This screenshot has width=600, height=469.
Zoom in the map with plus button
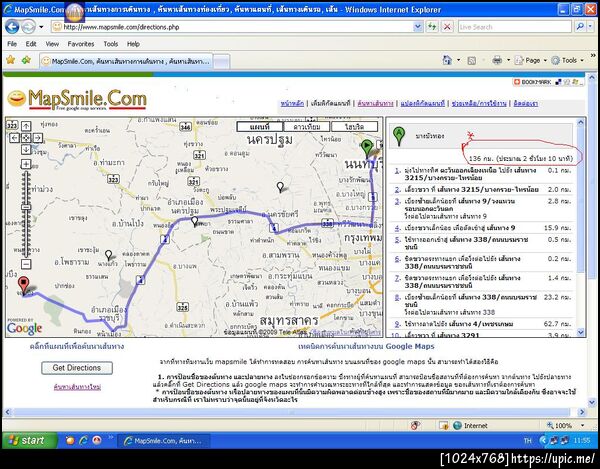coord(26,164)
